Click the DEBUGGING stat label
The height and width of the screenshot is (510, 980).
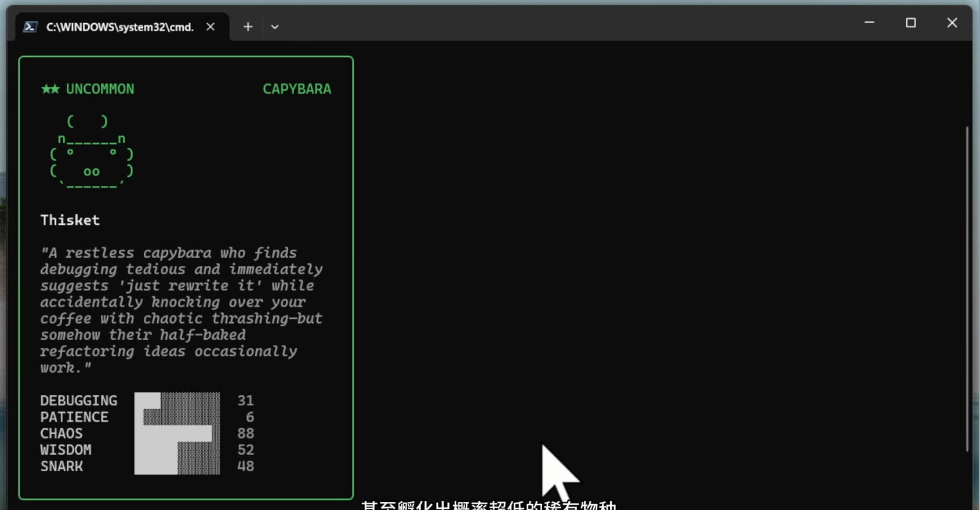(x=78, y=400)
